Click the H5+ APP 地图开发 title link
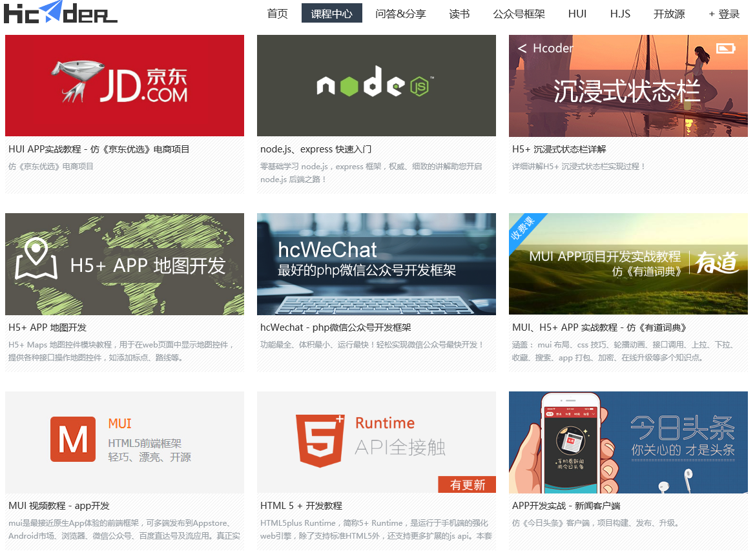This screenshot has height=560, width=755. tap(47, 327)
